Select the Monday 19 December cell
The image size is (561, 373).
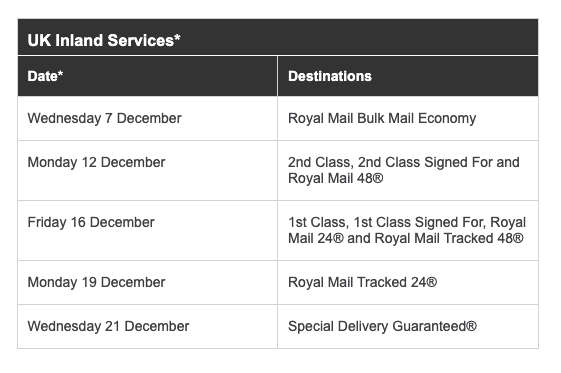point(147,283)
